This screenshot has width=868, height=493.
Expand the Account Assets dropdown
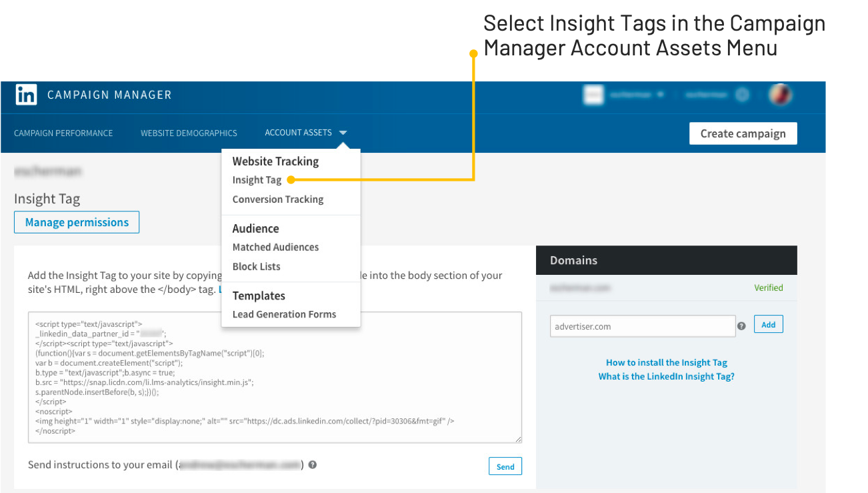[305, 132]
